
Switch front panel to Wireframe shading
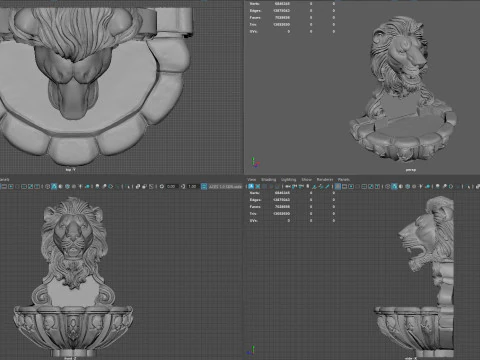coord(47,186)
